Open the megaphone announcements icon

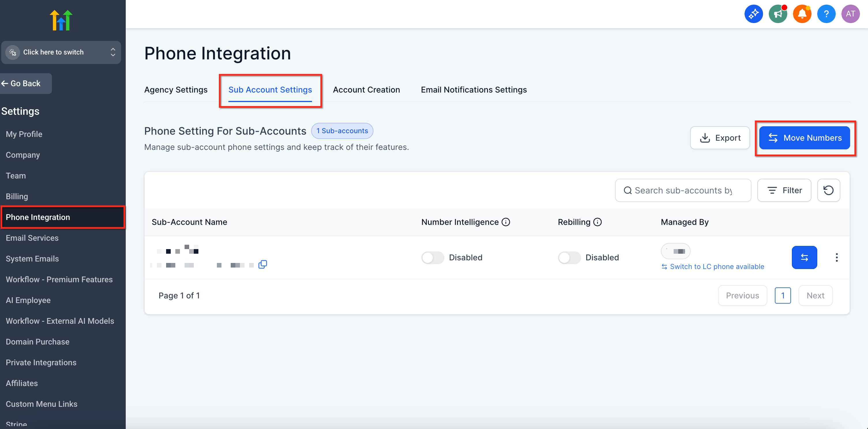point(777,14)
